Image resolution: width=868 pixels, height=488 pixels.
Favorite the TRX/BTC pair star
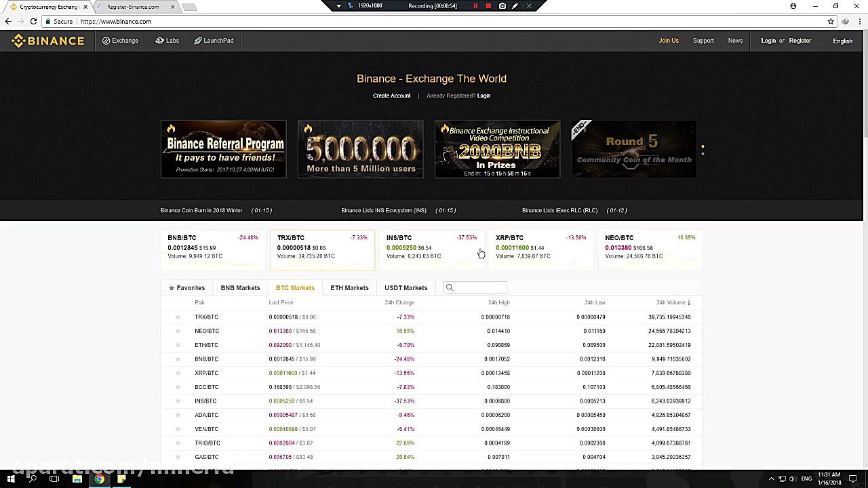coord(178,317)
